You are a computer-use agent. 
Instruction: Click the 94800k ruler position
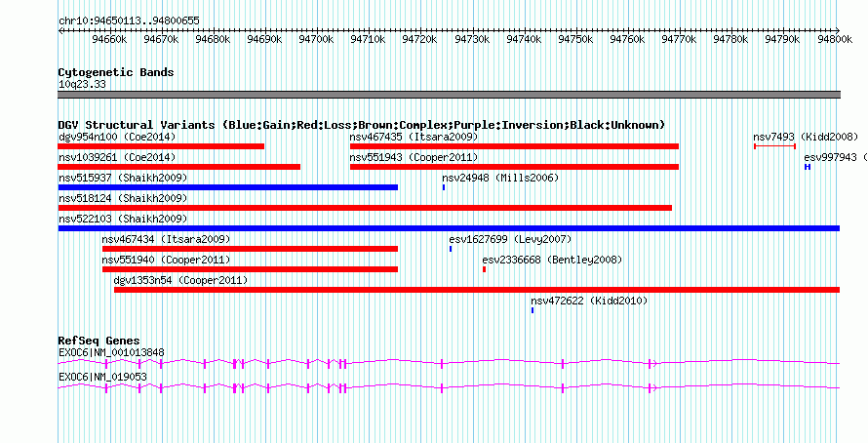tap(834, 39)
